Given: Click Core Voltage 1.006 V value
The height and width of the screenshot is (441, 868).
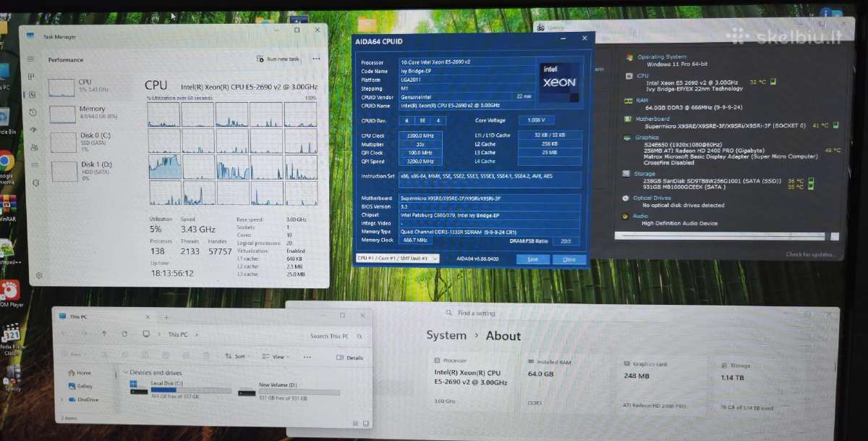Looking at the screenshot, I should click(535, 119).
